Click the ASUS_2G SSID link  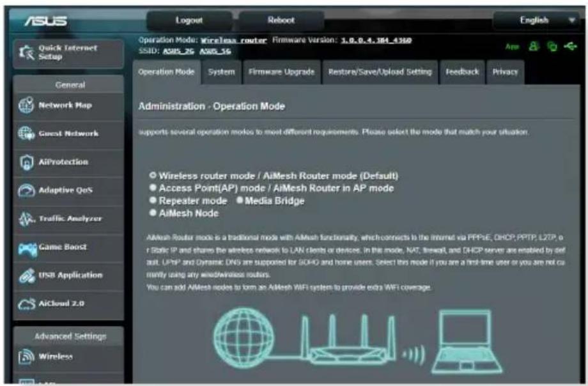[178, 51]
